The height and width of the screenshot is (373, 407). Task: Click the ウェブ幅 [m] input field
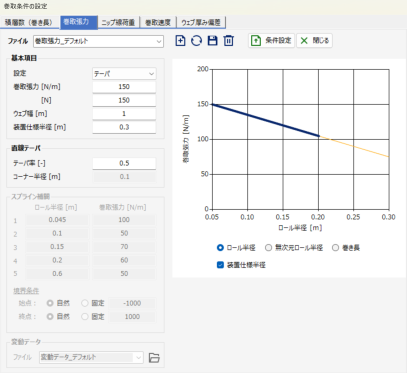tap(124, 114)
